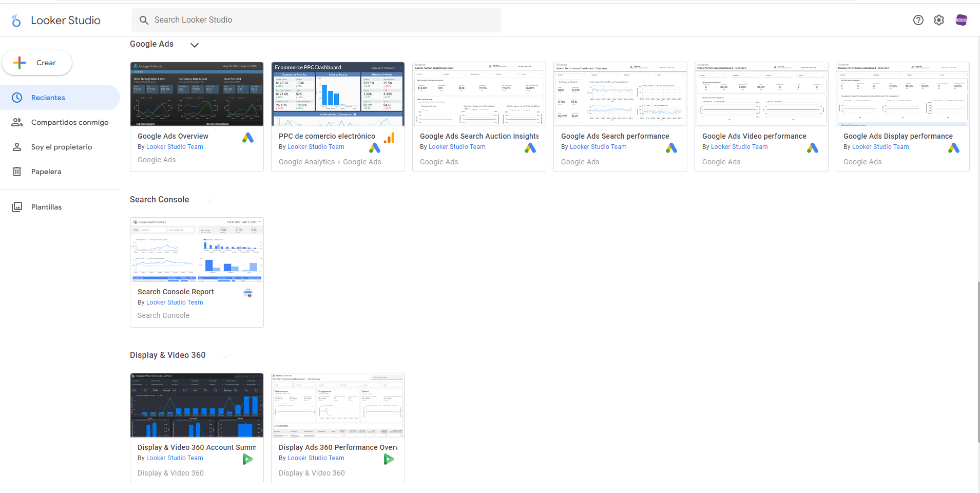Open the help question mark icon
The height and width of the screenshot is (493, 980).
coord(918,20)
